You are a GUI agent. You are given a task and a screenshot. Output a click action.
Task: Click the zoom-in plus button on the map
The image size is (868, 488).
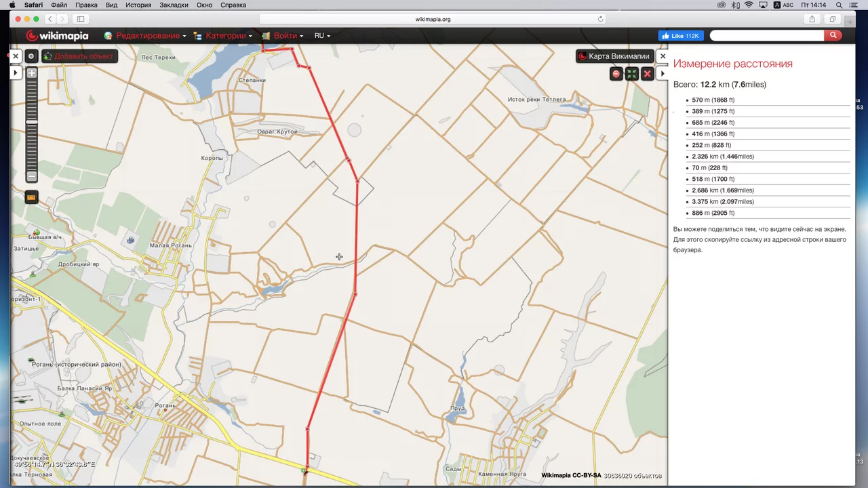(x=32, y=73)
